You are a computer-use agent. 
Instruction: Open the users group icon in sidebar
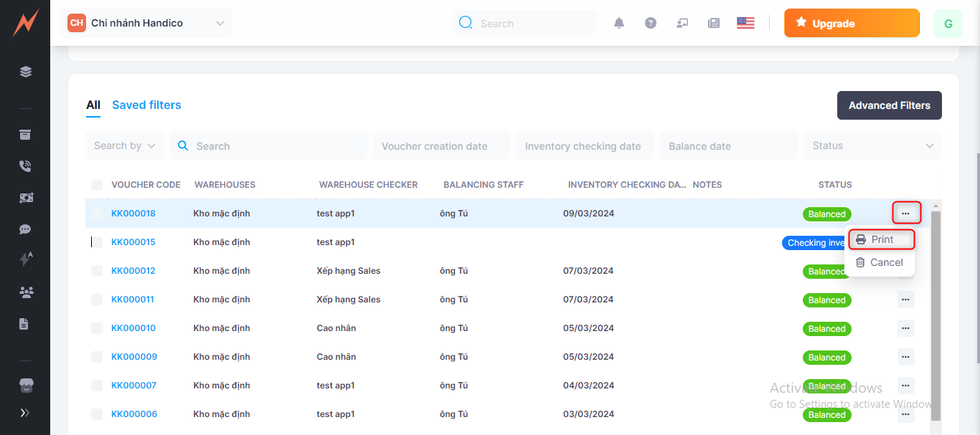pos(26,292)
